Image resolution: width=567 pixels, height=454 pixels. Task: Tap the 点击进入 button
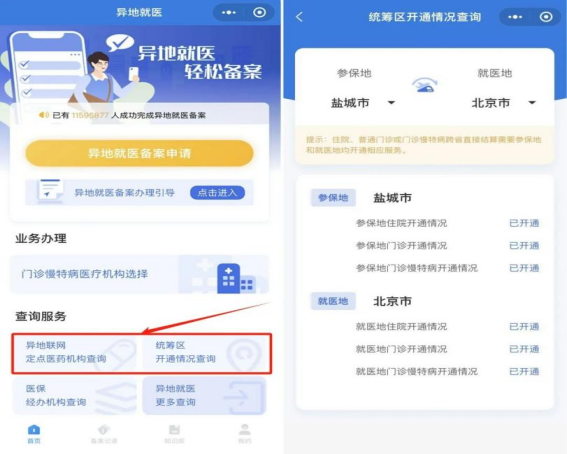(x=217, y=193)
